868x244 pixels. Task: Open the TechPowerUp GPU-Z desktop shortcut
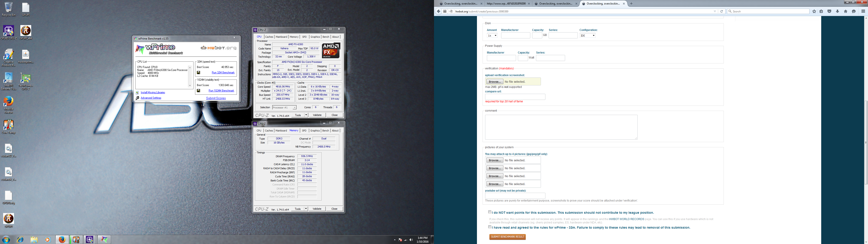tap(26, 81)
